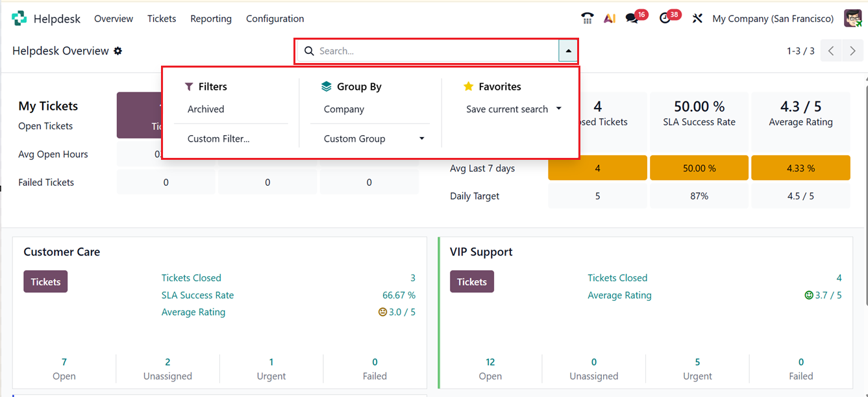The width and height of the screenshot is (868, 397).
Task: Open the user avatar menu
Action: [x=853, y=19]
